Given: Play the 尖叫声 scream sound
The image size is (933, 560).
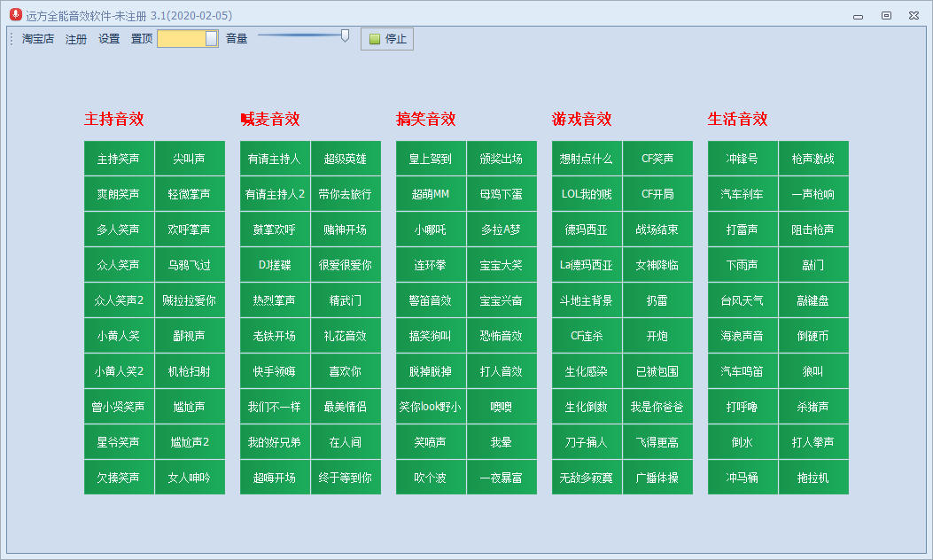Looking at the screenshot, I should pyautogui.click(x=190, y=159).
